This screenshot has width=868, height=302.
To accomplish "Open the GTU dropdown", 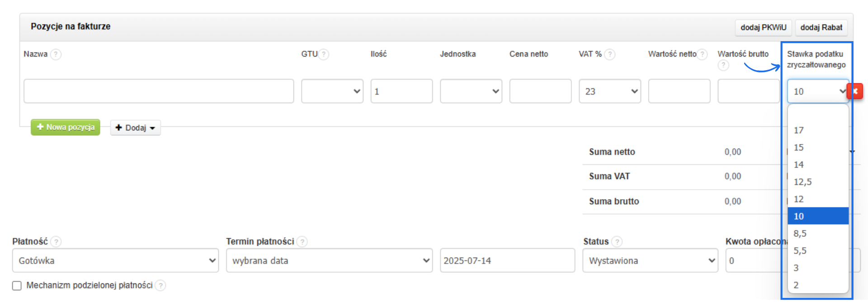I will 332,91.
